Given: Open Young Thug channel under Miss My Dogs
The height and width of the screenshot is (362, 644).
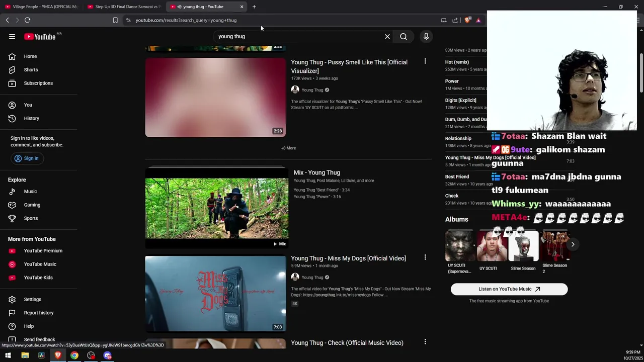Looking at the screenshot, I should pyautogui.click(x=312, y=278).
